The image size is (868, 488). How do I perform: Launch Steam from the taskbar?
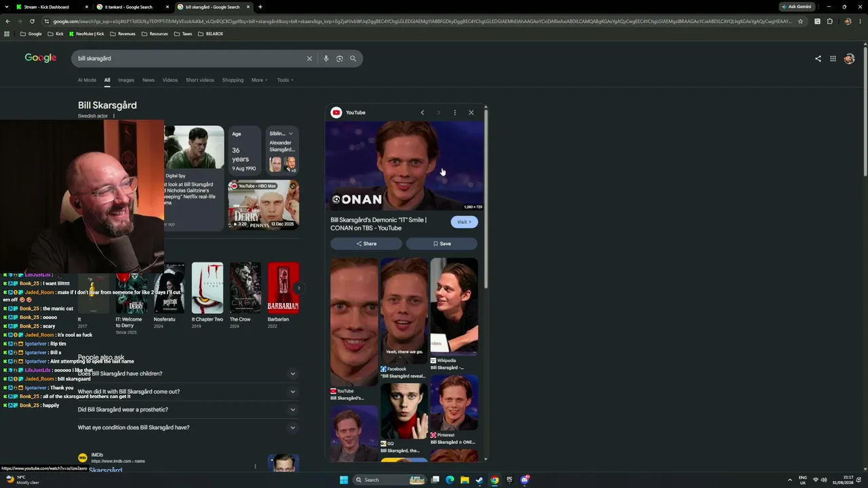[x=479, y=480]
